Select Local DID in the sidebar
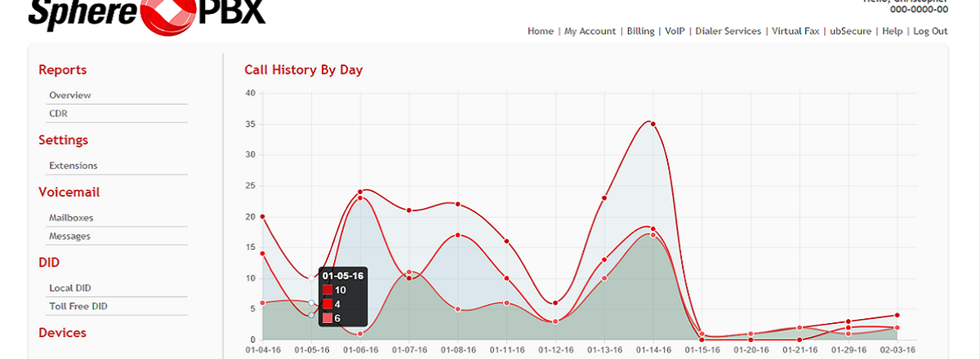This screenshot has height=359, width=980. [x=70, y=288]
